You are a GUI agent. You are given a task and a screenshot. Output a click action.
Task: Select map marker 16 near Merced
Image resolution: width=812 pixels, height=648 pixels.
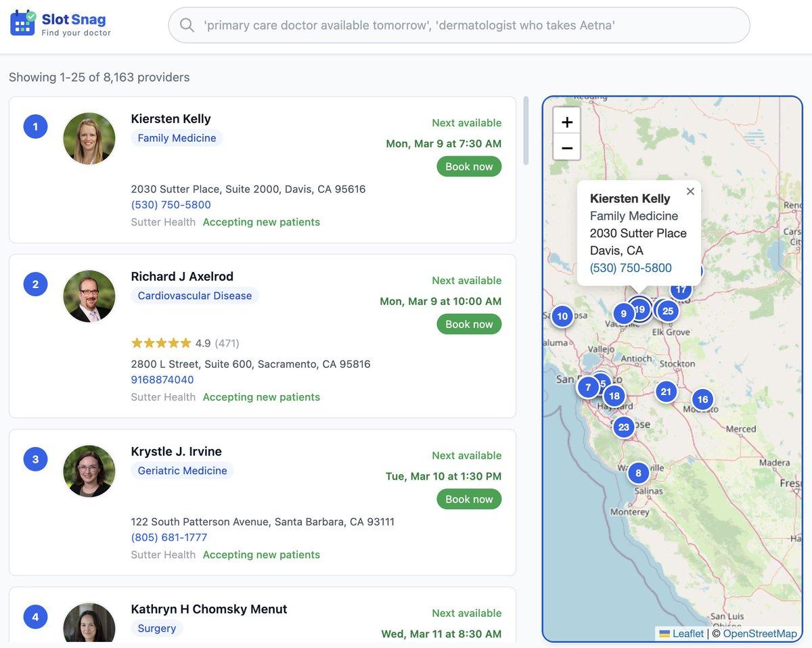(x=702, y=399)
